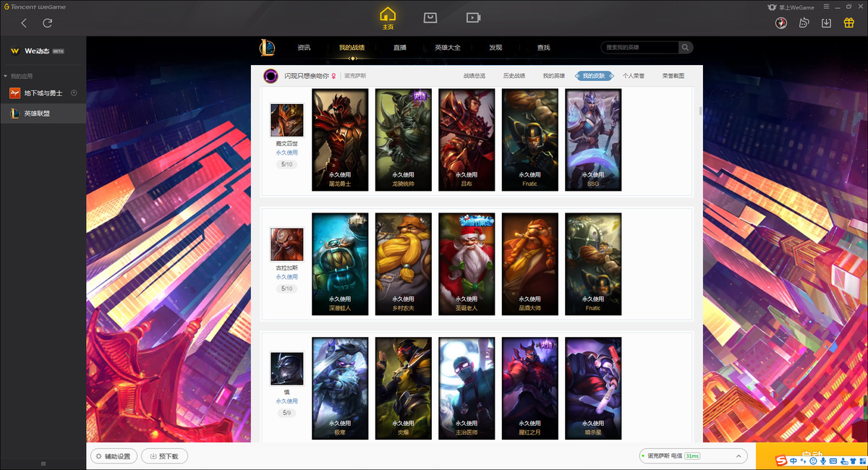Open the 直播 tab
The height and width of the screenshot is (470, 868).
[x=400, y=48]
